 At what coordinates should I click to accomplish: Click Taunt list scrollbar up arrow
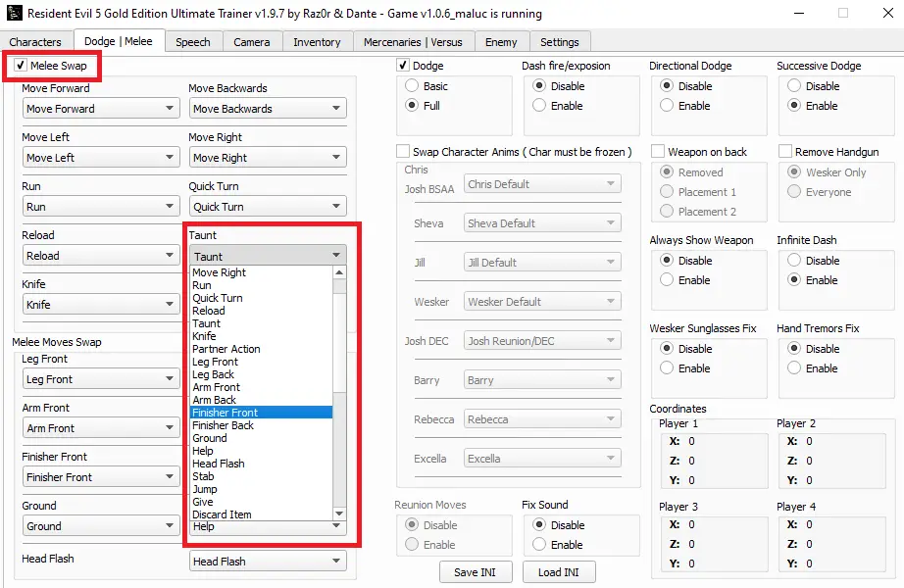click(x=339, y=272)
